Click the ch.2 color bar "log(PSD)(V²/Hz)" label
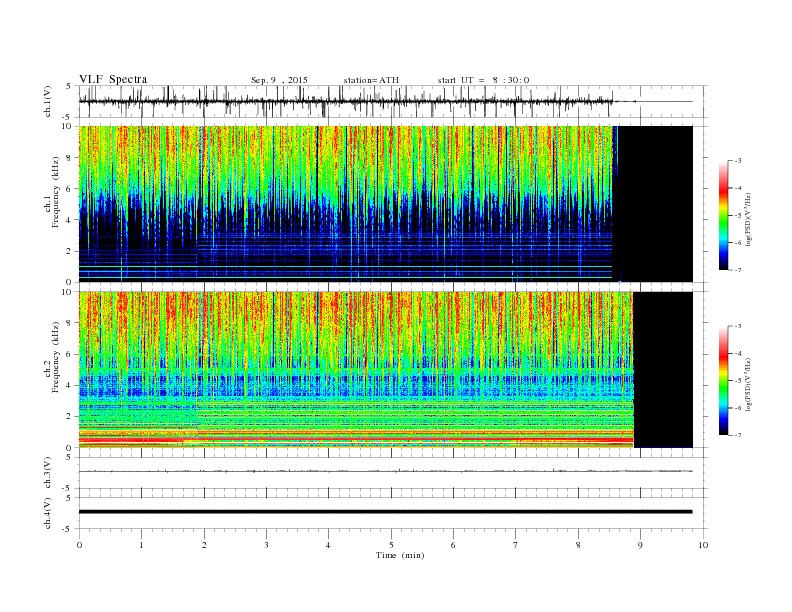This screenshot has width=792, height=612. pyautogui.click(x=748, y=384)
